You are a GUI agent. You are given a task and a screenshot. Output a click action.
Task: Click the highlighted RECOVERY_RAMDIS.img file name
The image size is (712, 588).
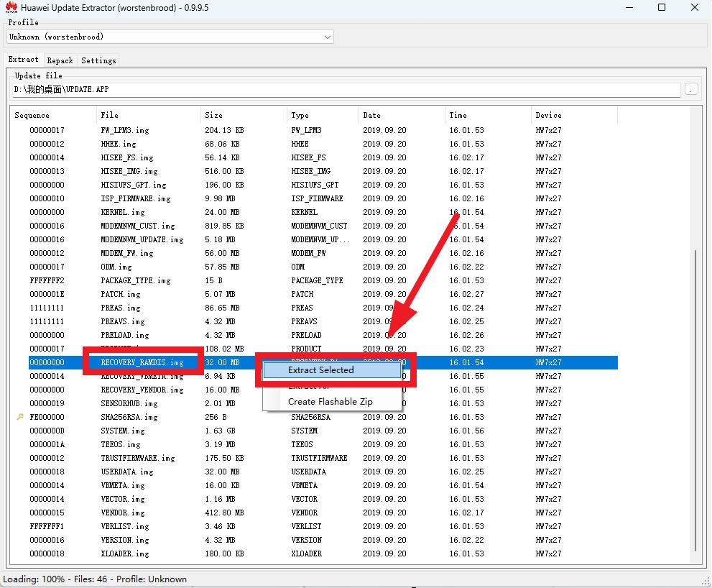coord(142,362)
